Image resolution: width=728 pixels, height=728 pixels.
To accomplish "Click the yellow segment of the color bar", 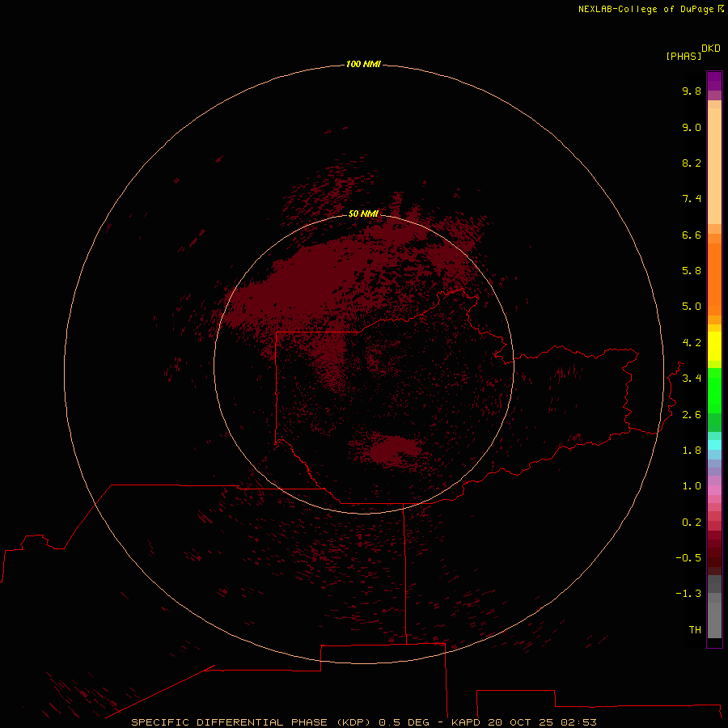I will (714, 346).
